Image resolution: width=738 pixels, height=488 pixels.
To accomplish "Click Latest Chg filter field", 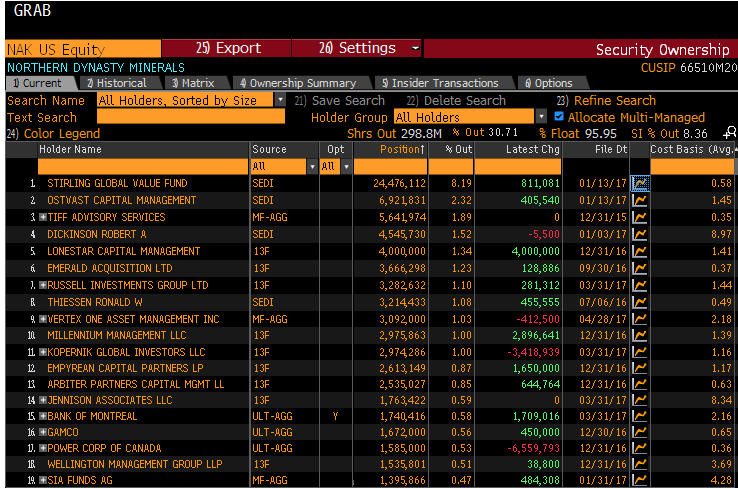I will point(518,167).
